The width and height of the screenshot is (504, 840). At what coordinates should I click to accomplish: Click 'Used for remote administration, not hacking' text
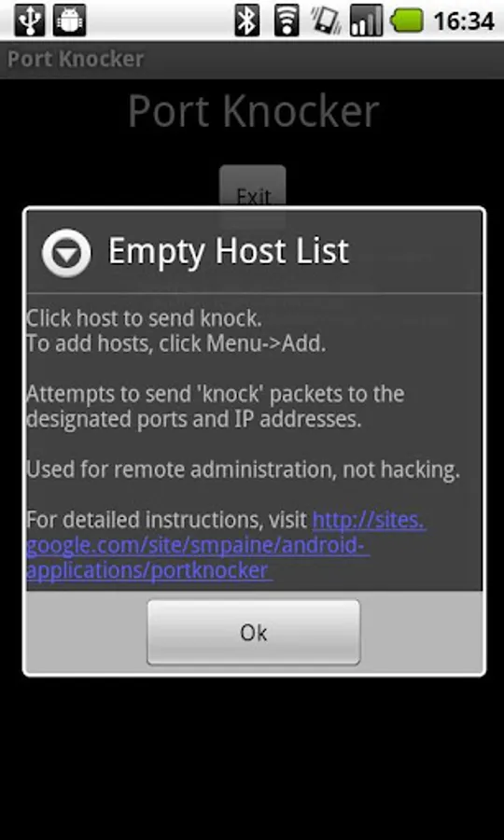click(x=244, y=469)
